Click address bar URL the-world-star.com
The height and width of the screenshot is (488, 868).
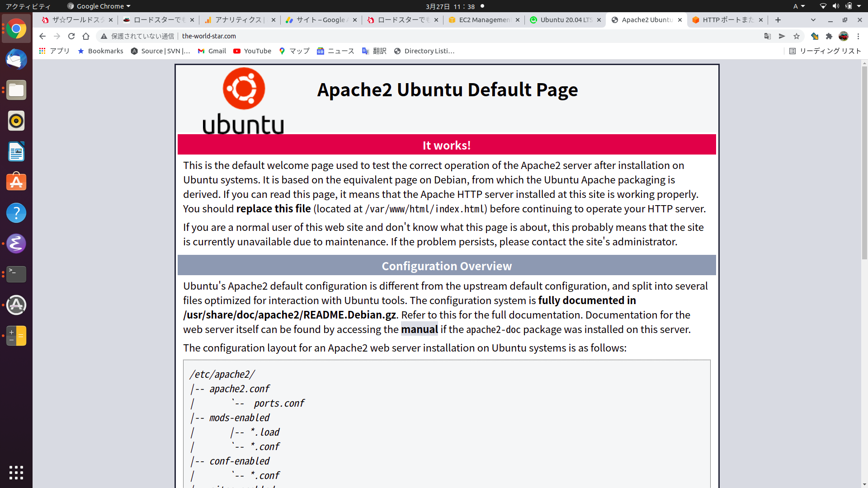(x=209, y=36)
